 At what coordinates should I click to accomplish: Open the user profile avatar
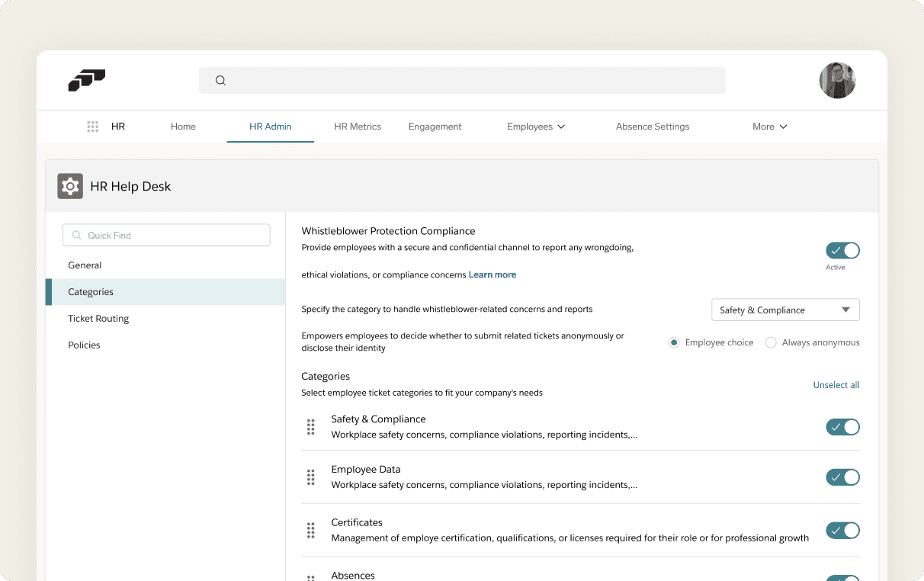coord(837,80)
